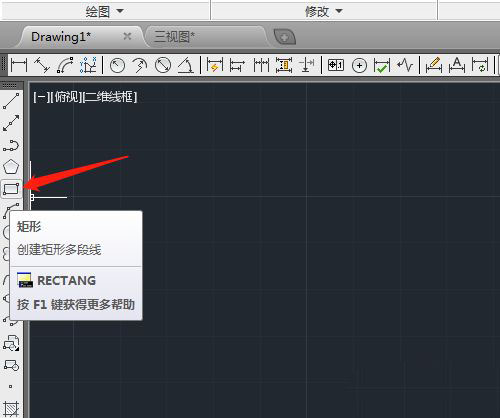Choose the Arc Length dimension tool
Image resolution: width=500 pixels, height=418 pixels.
(x=65, y=65)
